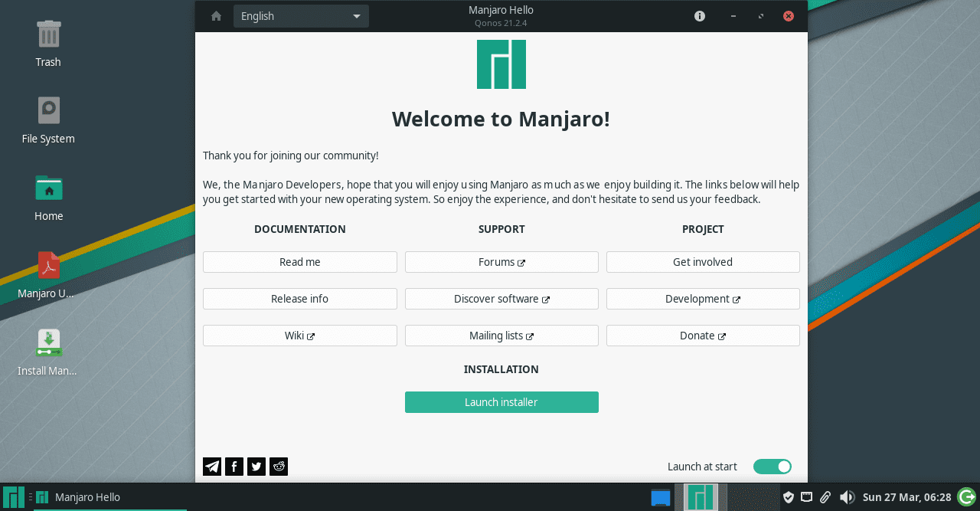This screenshot has width=980, height=511.
Task: Click the home icon in Manjaro Hello header
Action: [x=216, y=16]
